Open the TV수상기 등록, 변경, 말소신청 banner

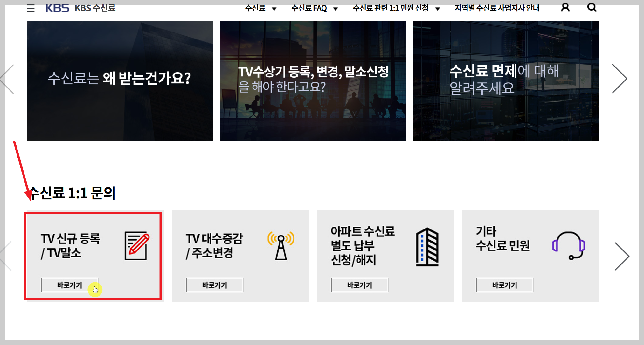coord(313,81)
